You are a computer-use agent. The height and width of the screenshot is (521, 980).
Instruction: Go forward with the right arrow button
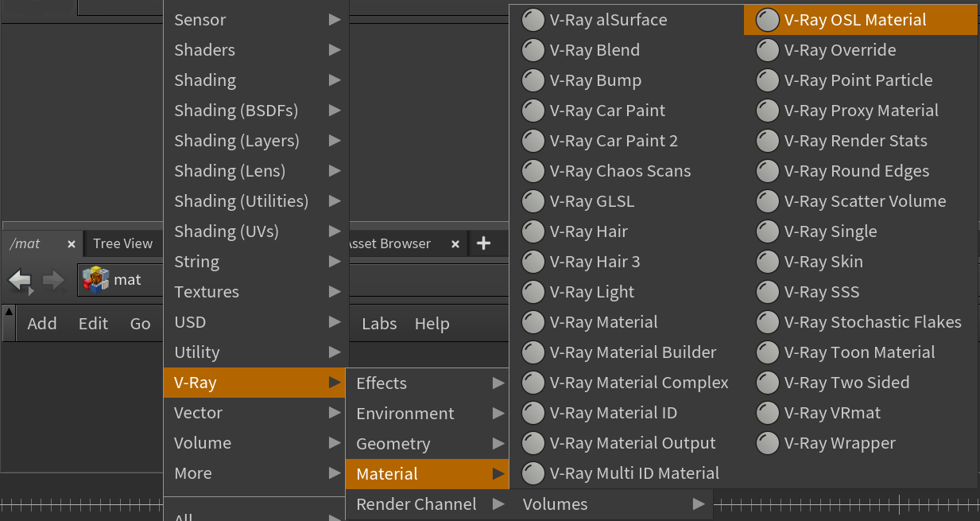coord(53,280)
